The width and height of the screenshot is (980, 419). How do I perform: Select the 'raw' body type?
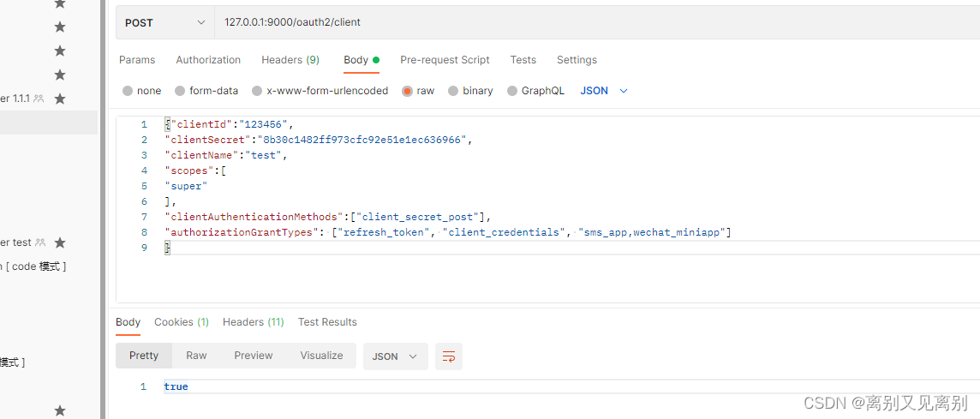pos(418,91)
